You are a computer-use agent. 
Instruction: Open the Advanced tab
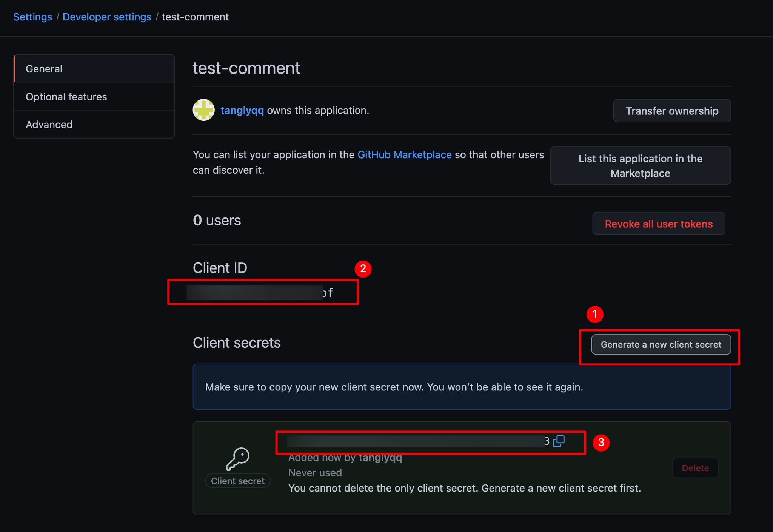pyautogui.click(x=94, y=125)
